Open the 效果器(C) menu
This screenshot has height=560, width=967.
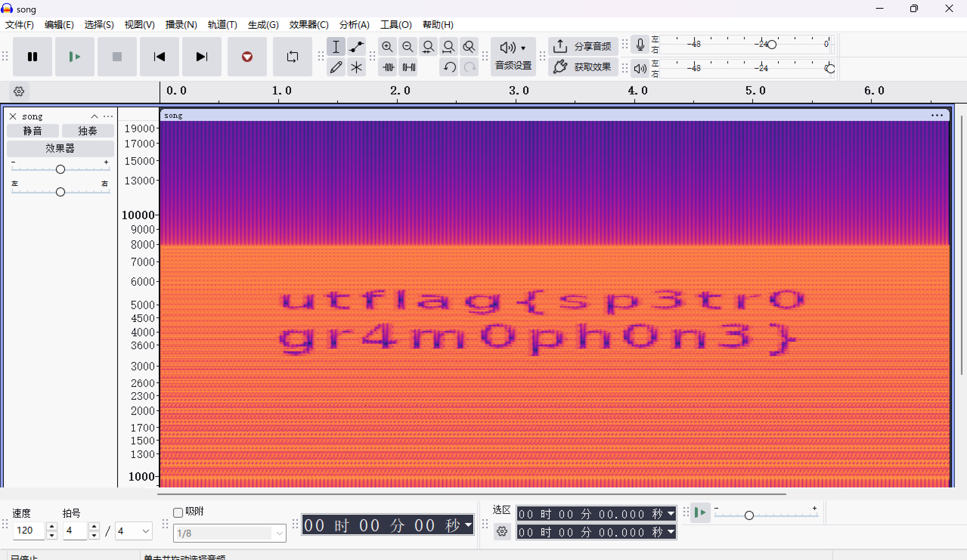click(x=308, y=25)
